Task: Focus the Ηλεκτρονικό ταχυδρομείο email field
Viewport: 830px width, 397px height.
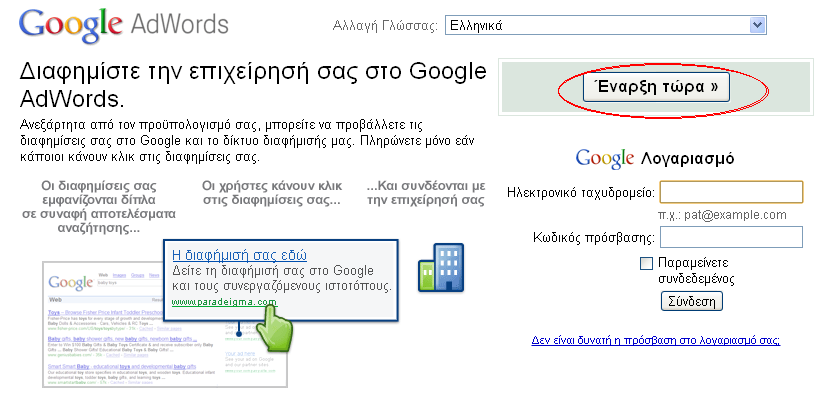Action: [731, 192]
